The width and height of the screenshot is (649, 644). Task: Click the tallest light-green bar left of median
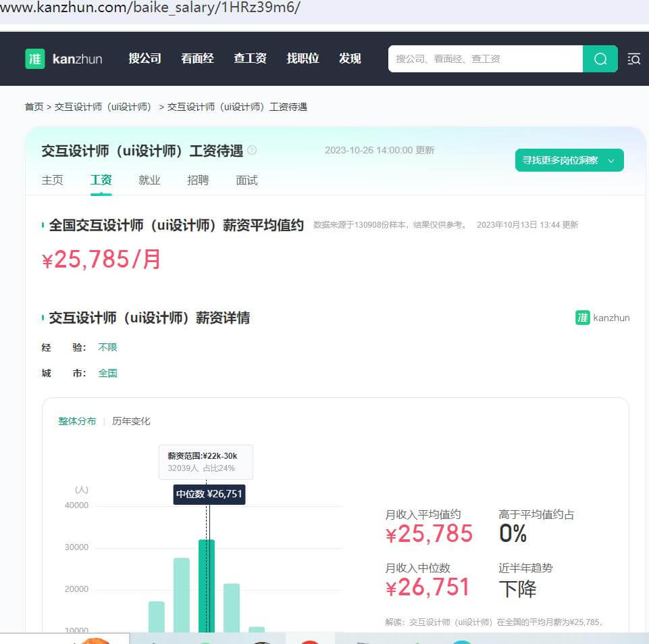(181, 595)
